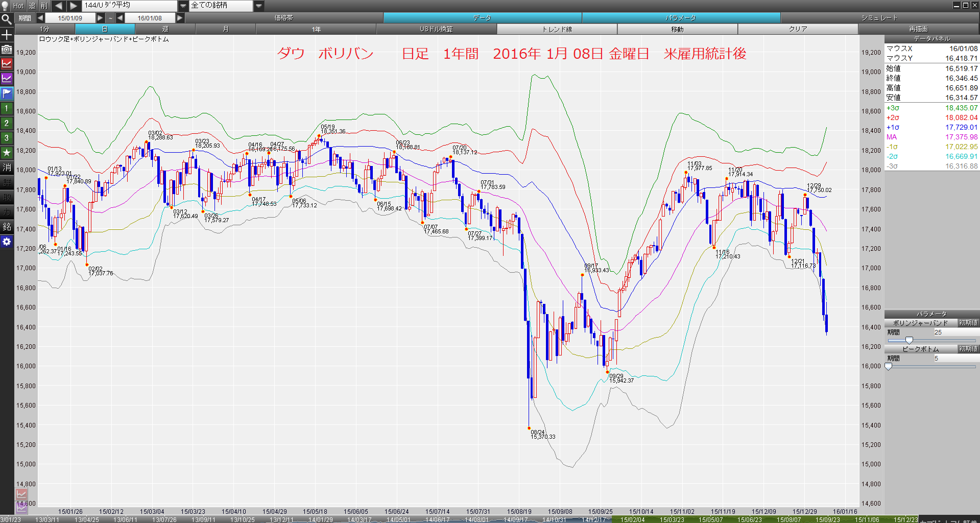Select the 1分 timeframe
Screen dimensions: 980x523
pyautogui.click(x=45, y=29)
